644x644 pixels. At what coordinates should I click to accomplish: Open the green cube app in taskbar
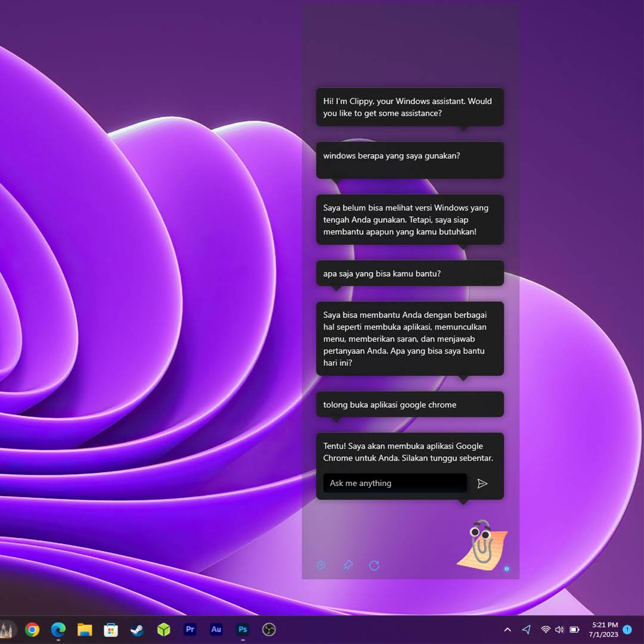tap(163, 630)
